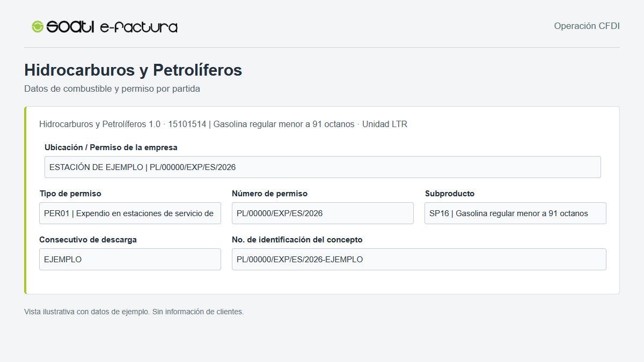Click the summary line mentioning 15101514 and Unidad LTR
Viewport: 644px width, 362px height.
[223, 124]
